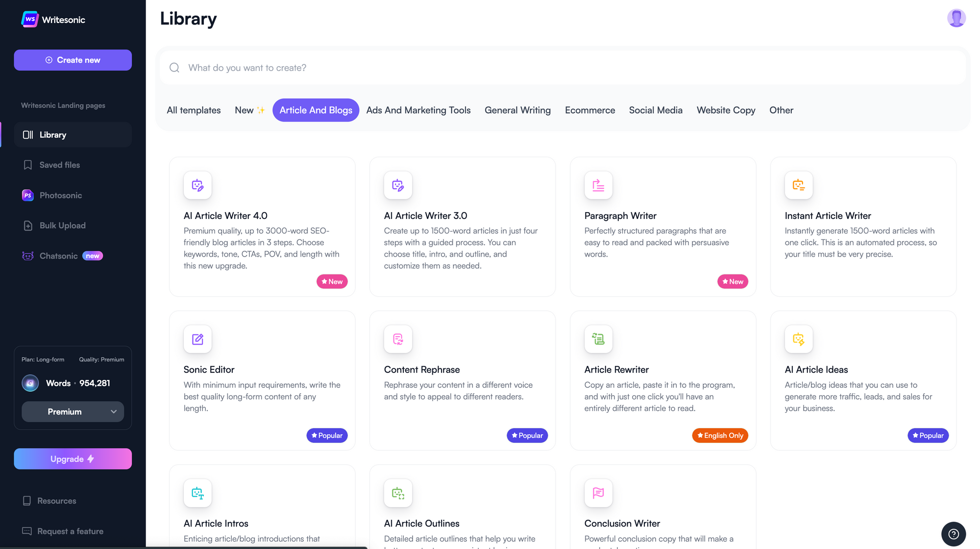Switch to the Ecommerce tab
980x549 pixels.
tap(589, 110)
